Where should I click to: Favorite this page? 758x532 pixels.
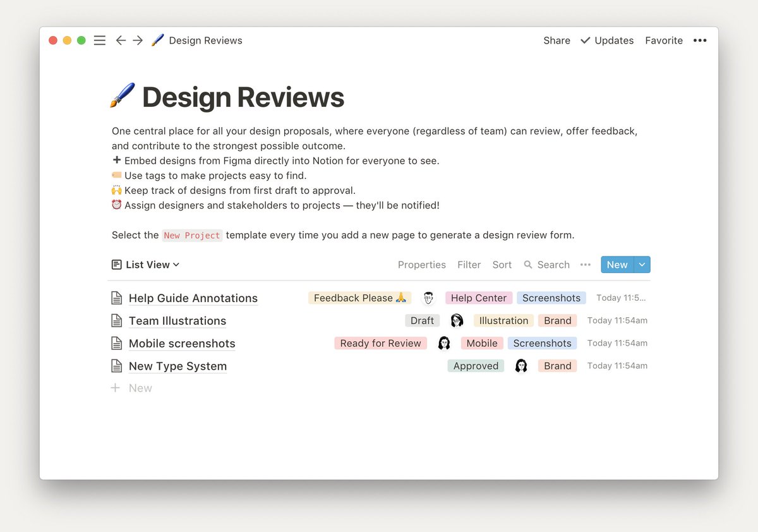point(663,40)
